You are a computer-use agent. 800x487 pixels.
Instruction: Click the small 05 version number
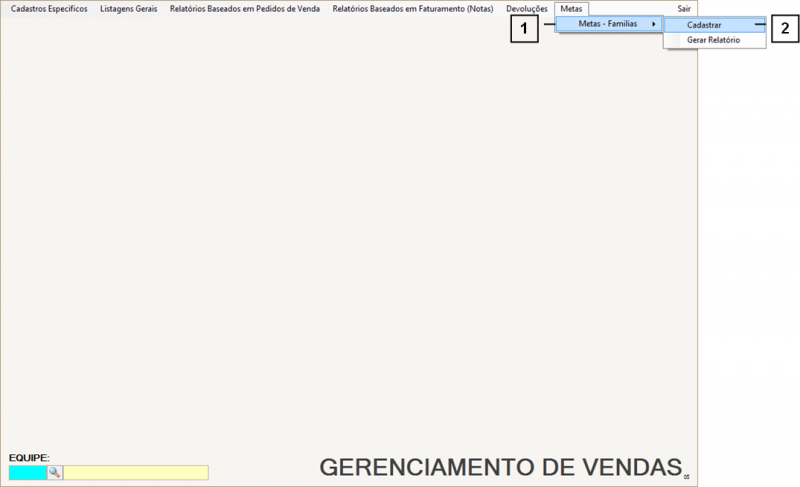[x=687, y=477]
